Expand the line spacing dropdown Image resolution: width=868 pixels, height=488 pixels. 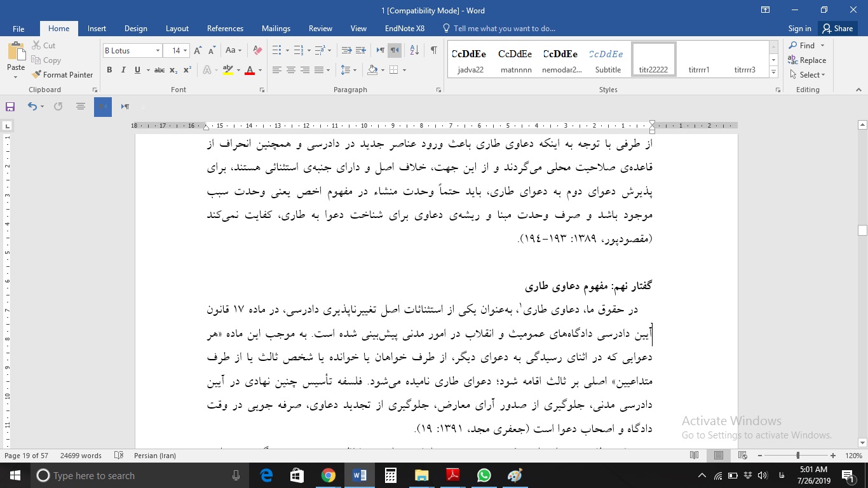(x=355, y=70)
